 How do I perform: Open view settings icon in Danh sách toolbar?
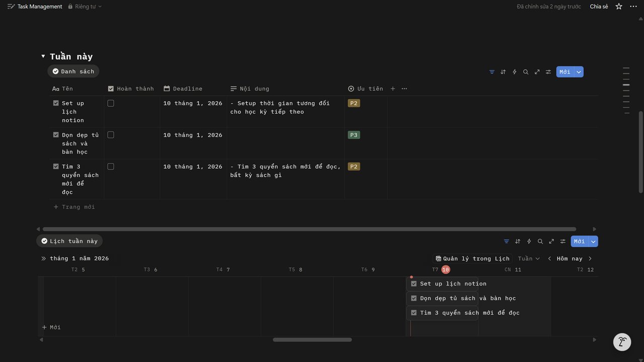(548, 72)
